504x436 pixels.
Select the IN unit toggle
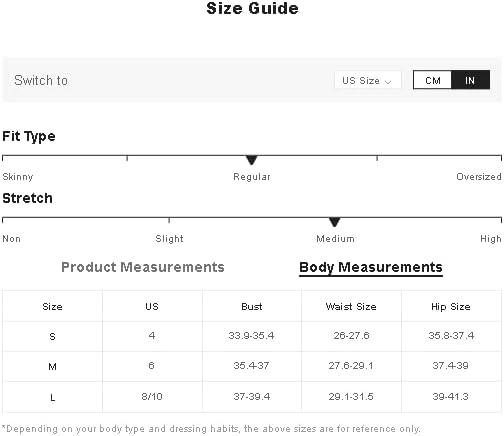pos(470,80)
